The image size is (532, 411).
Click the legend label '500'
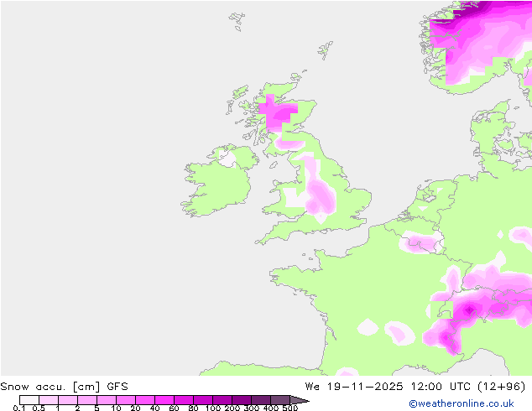(290, 408)
